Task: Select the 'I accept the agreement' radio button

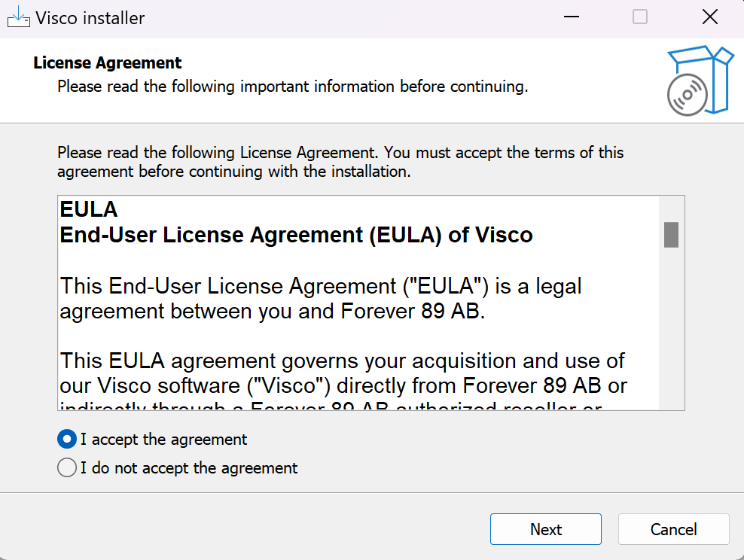Action: [67, 439]
